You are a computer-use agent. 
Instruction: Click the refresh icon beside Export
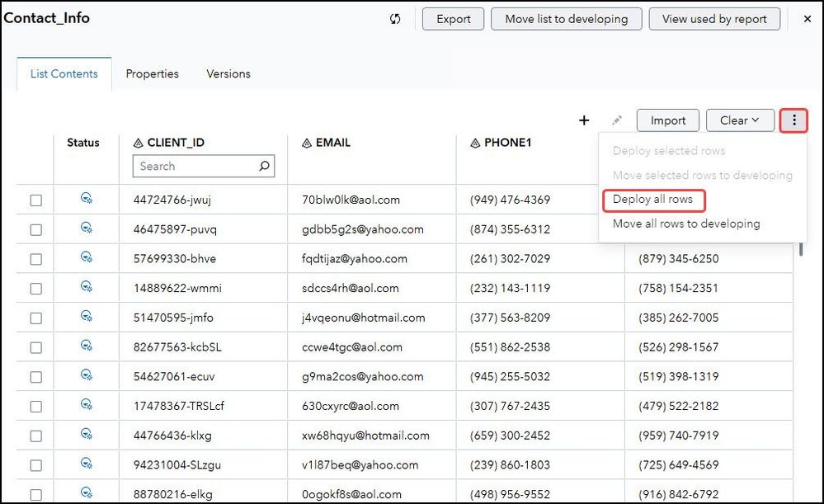395,19
